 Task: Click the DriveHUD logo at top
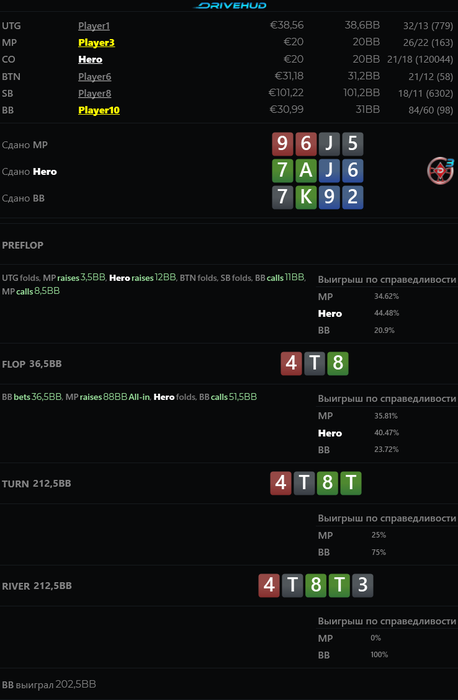coord(231,5)
